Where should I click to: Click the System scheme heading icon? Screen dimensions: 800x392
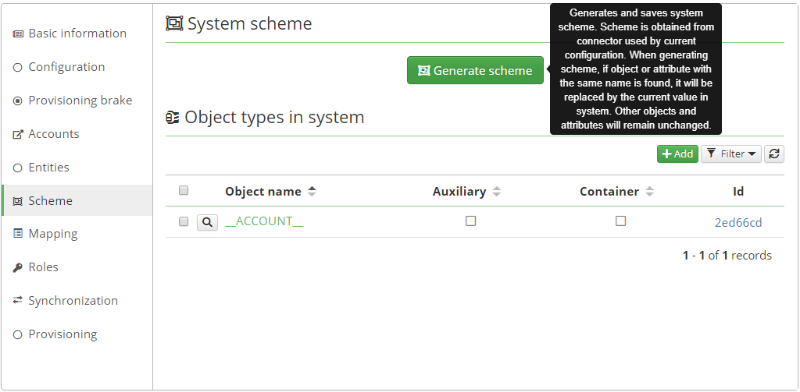[174, 23]
